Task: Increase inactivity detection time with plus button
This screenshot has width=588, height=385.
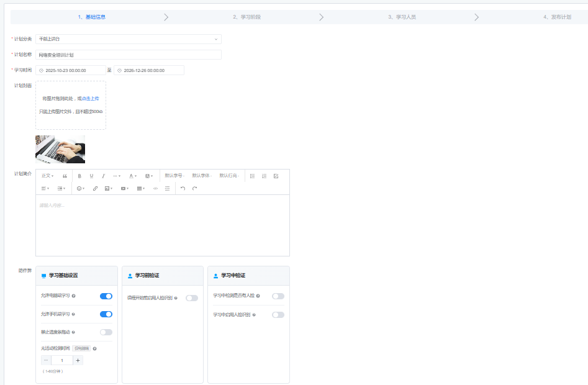Action: [78, 360]
